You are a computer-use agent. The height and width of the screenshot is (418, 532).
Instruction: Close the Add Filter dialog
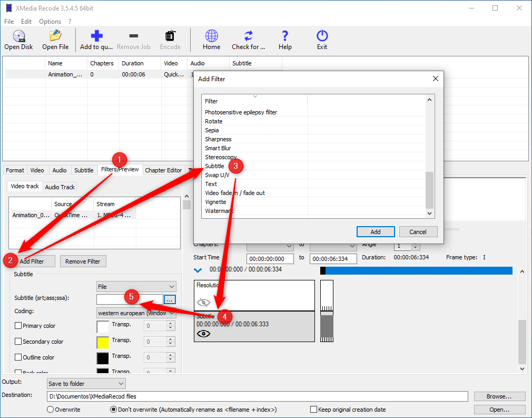tap(436, 79)
